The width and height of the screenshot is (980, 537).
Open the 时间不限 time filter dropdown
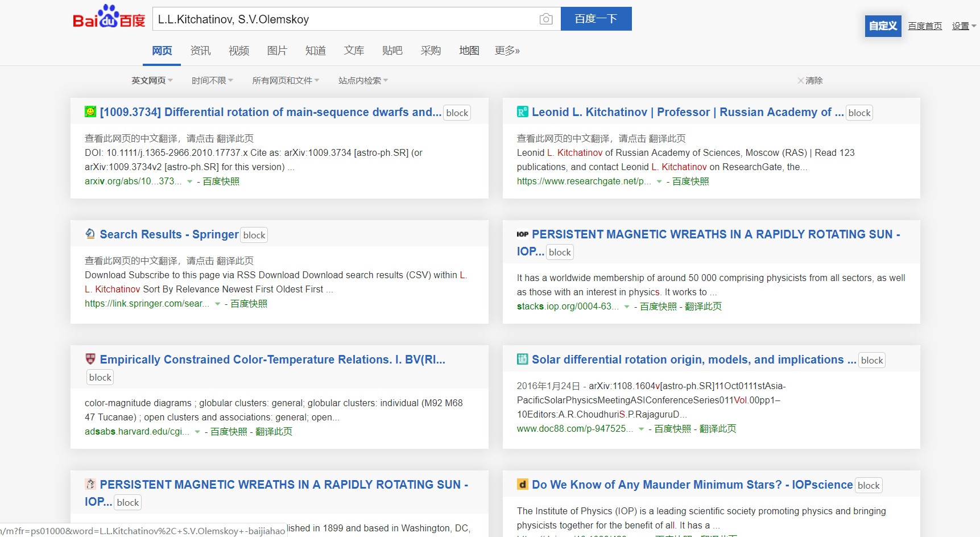point(212,81)
